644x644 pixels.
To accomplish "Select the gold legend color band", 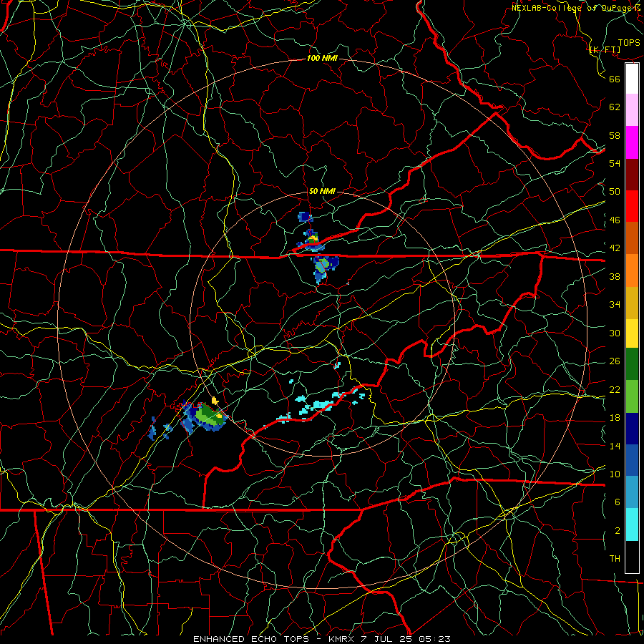I will [632, 303].
